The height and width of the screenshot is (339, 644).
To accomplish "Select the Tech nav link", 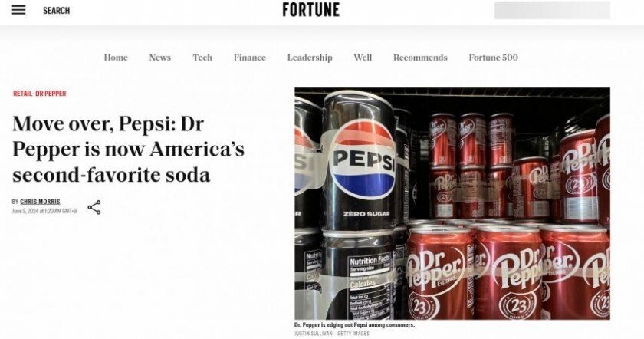I will coord(202,58).
